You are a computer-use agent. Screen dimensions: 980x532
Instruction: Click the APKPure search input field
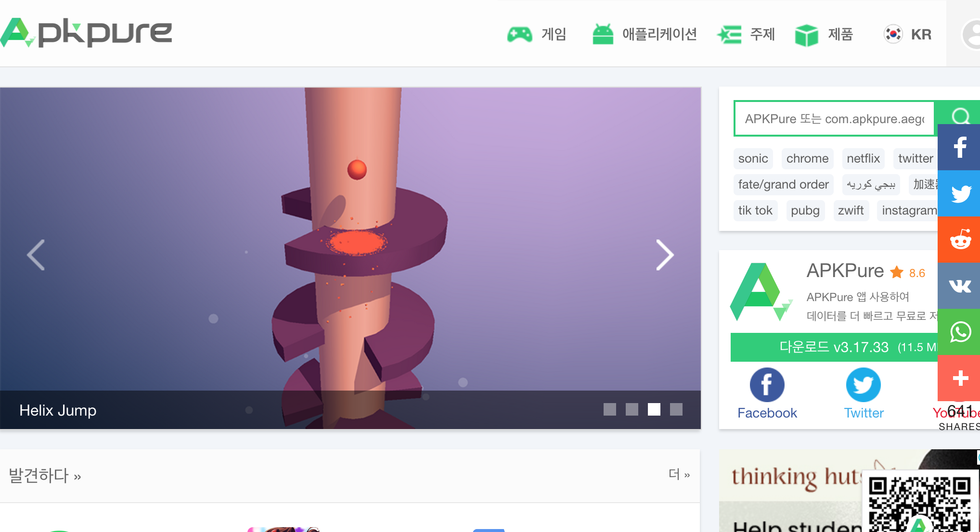(834, 119)
